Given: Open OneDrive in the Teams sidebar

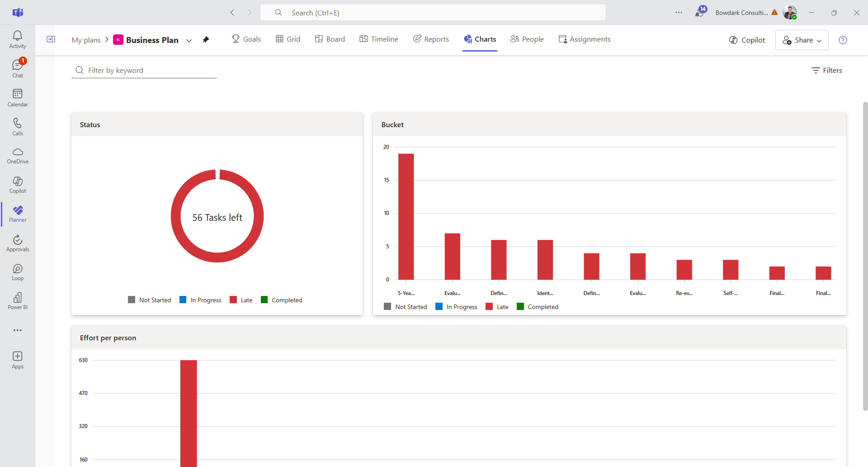Looking at the screenshot, I should point(18,156).
